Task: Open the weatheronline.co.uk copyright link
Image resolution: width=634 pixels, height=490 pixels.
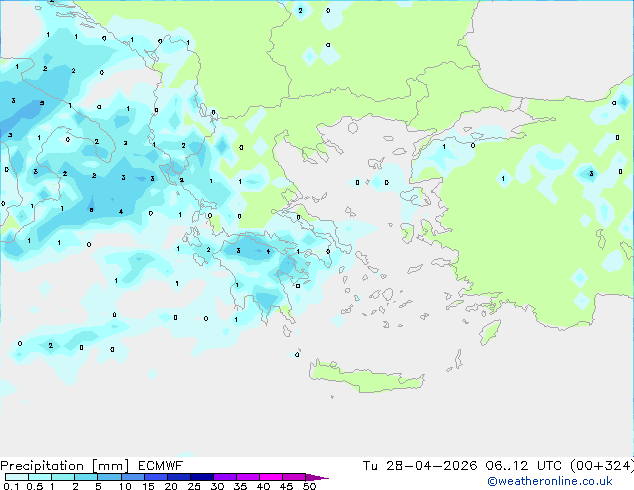Action: tap(549, 481)
